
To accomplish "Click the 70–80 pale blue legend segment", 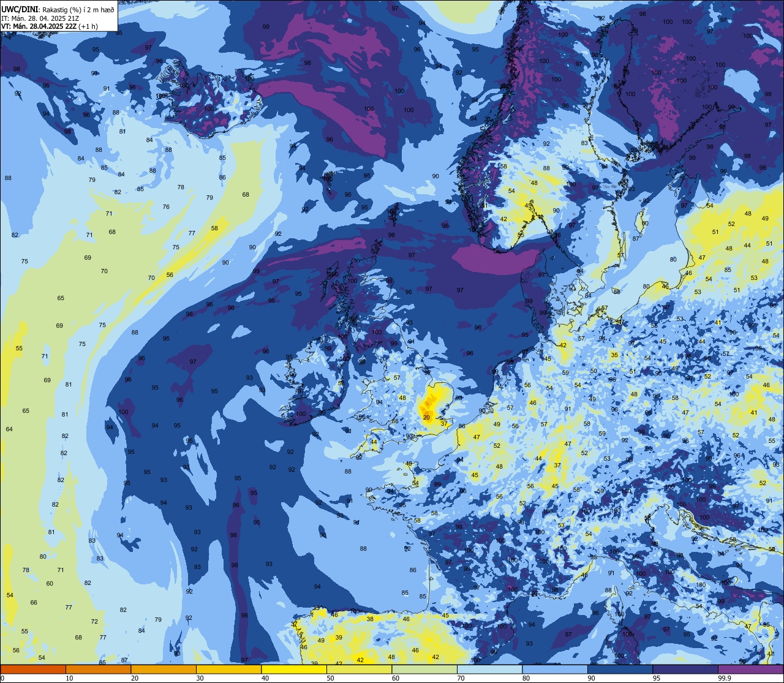I will [489, 670].
